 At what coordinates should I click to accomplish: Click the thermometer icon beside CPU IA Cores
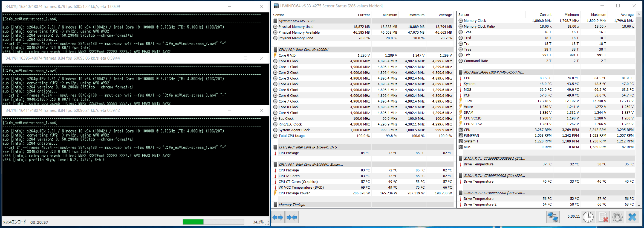tap(275, 176)
